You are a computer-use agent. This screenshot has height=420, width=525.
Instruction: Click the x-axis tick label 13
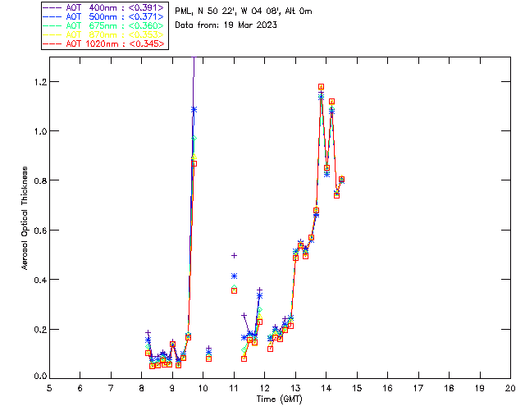click(x=295, y=388)
